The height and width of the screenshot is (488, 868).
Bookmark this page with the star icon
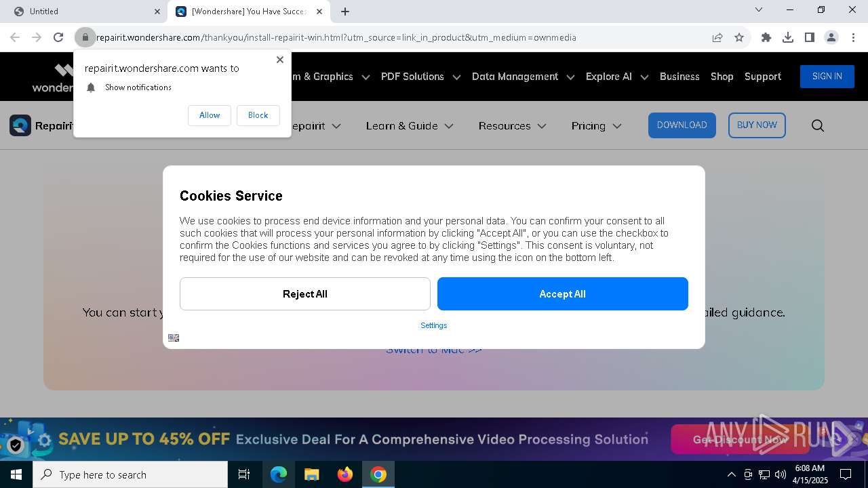[739, 37]
